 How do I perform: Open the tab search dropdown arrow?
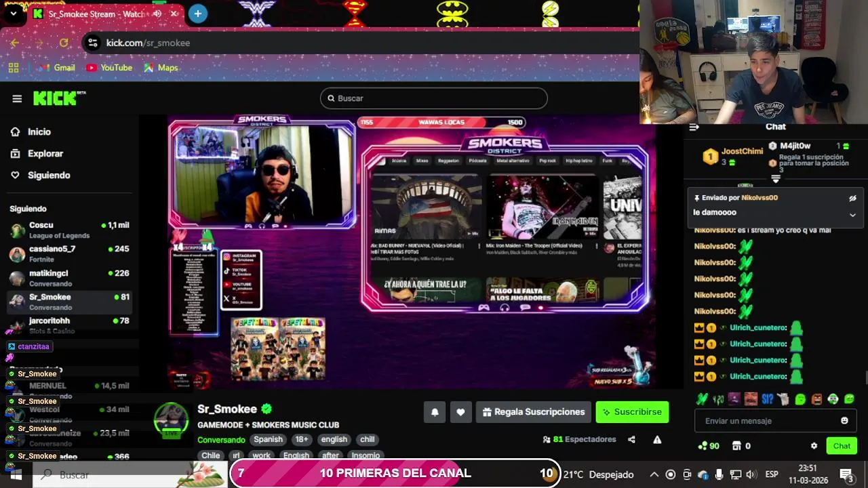pos(13,14)
